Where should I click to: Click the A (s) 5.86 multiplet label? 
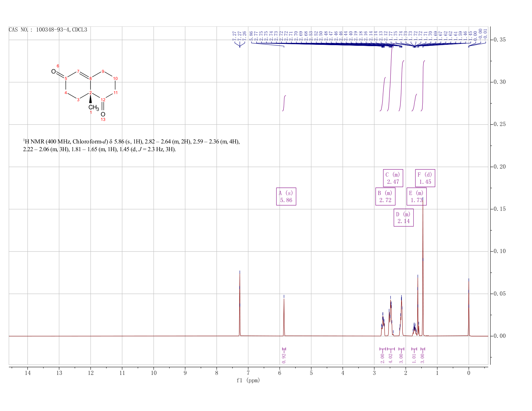286,196
